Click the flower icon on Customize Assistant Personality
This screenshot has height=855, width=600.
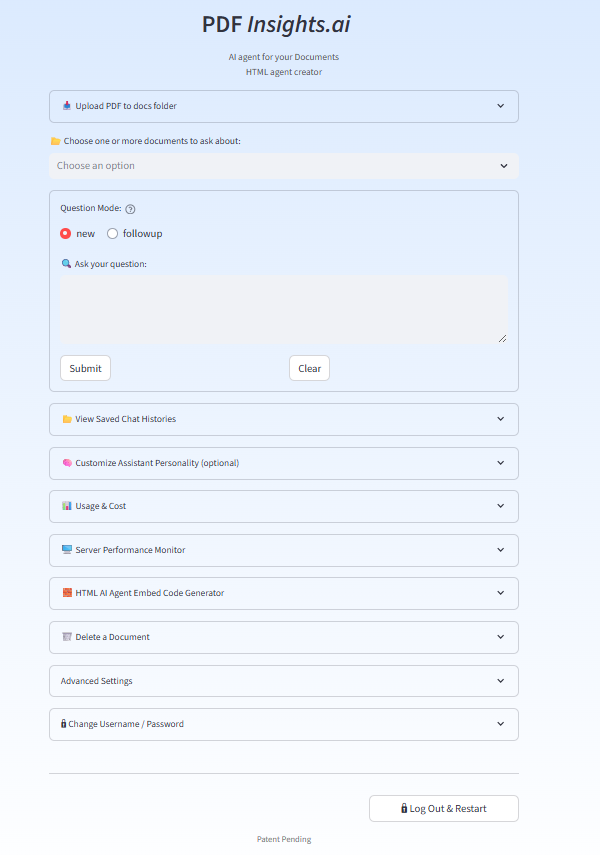[66, 463]
